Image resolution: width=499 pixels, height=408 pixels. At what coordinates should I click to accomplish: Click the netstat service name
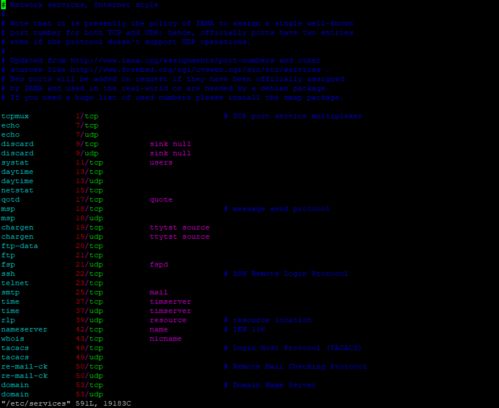click(17, 190)
